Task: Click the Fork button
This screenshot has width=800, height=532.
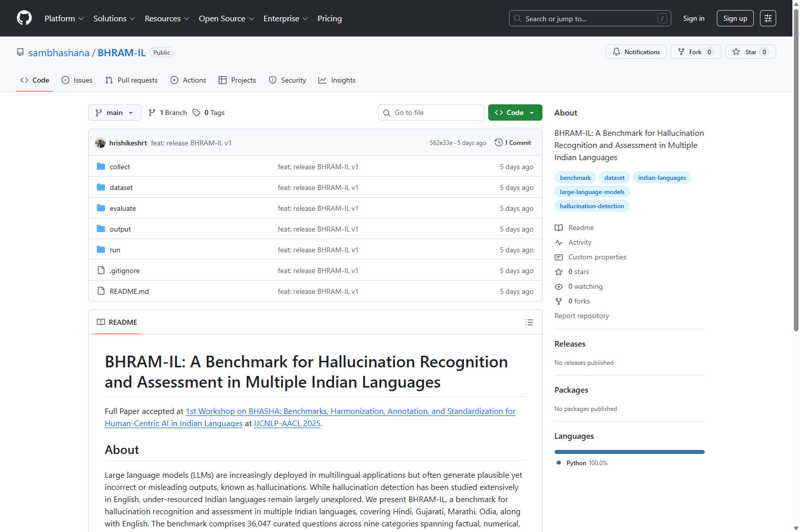Action: pyautogui.click(x=696, y=52)
